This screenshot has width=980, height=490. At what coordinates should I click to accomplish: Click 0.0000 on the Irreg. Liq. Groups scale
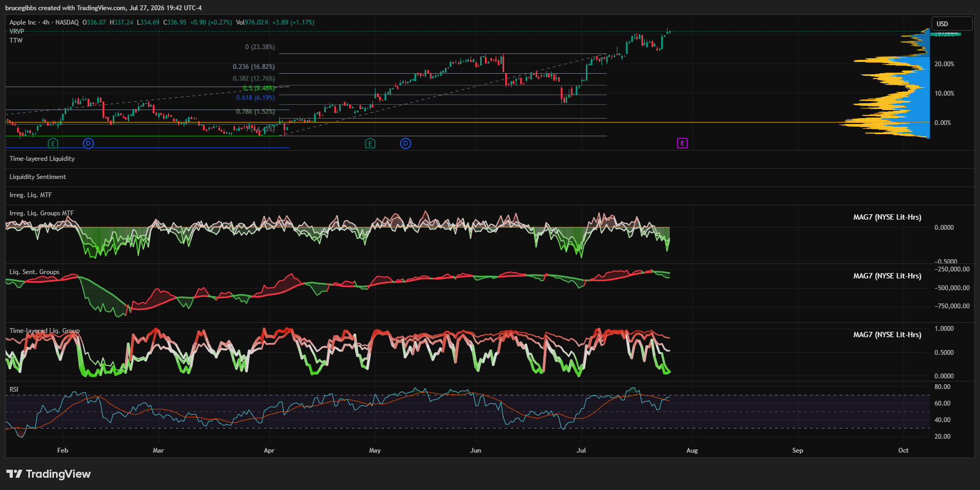(x=944, y=228)
